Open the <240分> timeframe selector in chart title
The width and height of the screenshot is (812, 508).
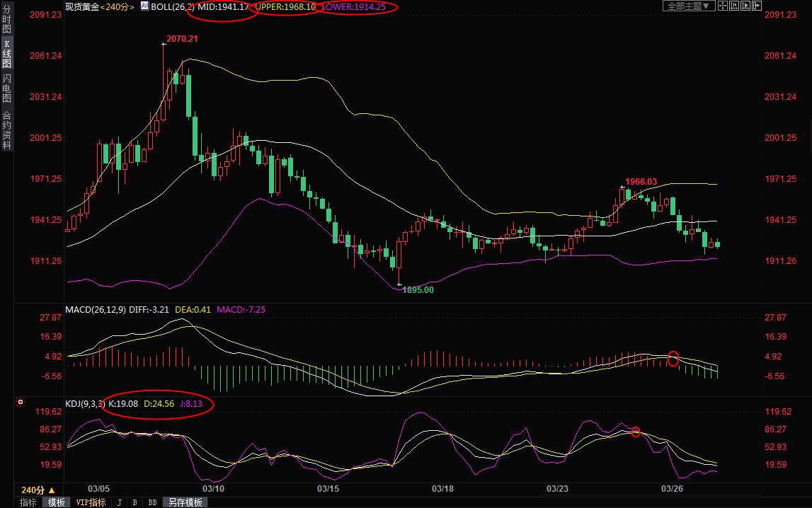(x=118, y=6)
